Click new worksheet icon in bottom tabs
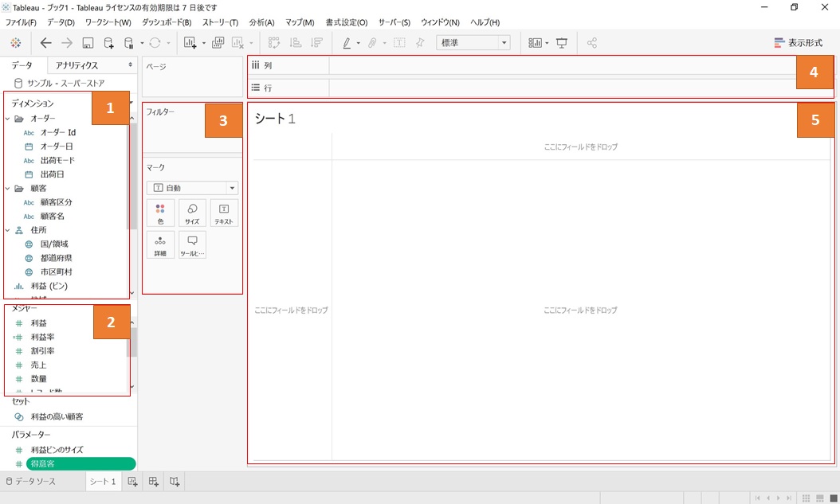840x504 pixels. [132, 482]
